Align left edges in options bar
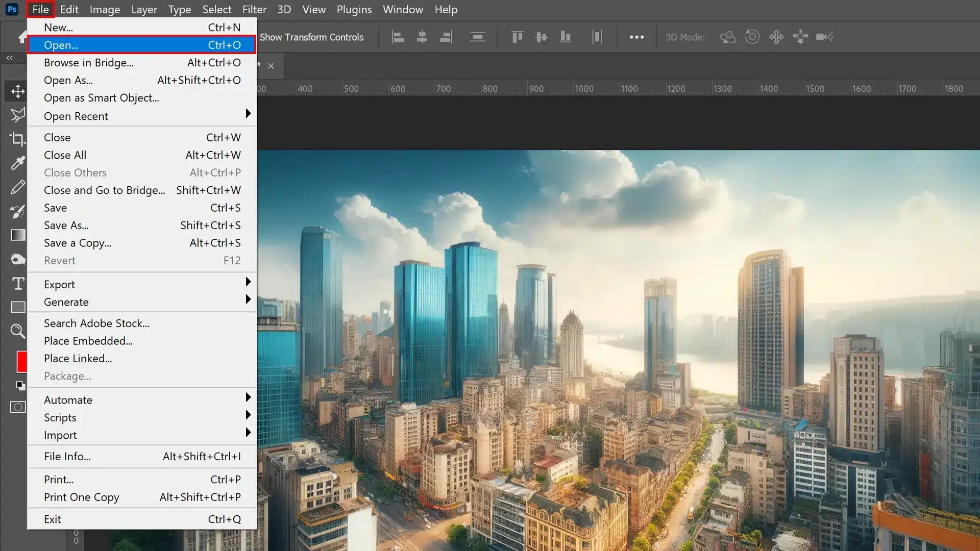 398,37
